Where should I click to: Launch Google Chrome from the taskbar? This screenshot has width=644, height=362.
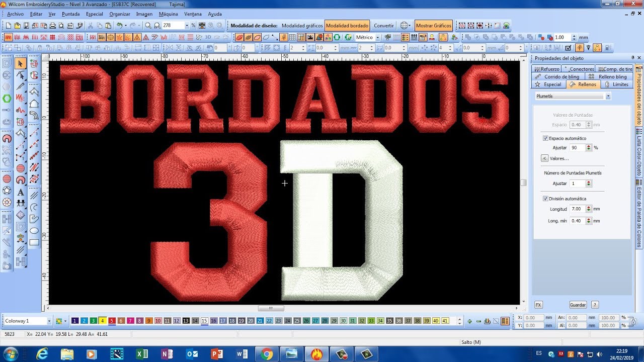(x=267, y=354)
